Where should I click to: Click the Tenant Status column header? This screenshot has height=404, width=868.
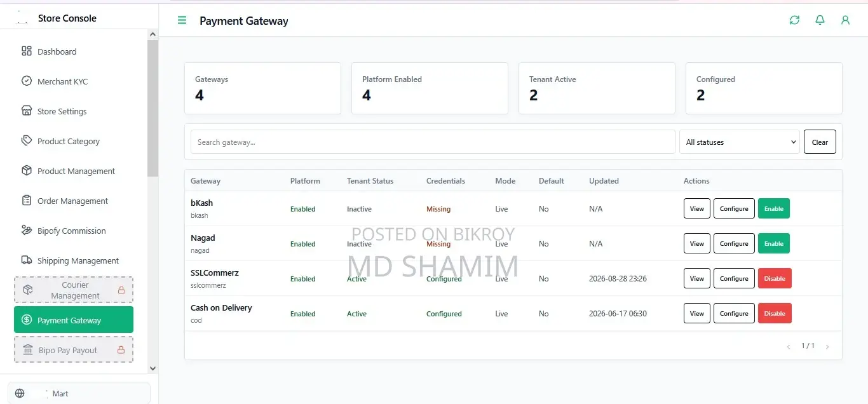coord(370,181)
